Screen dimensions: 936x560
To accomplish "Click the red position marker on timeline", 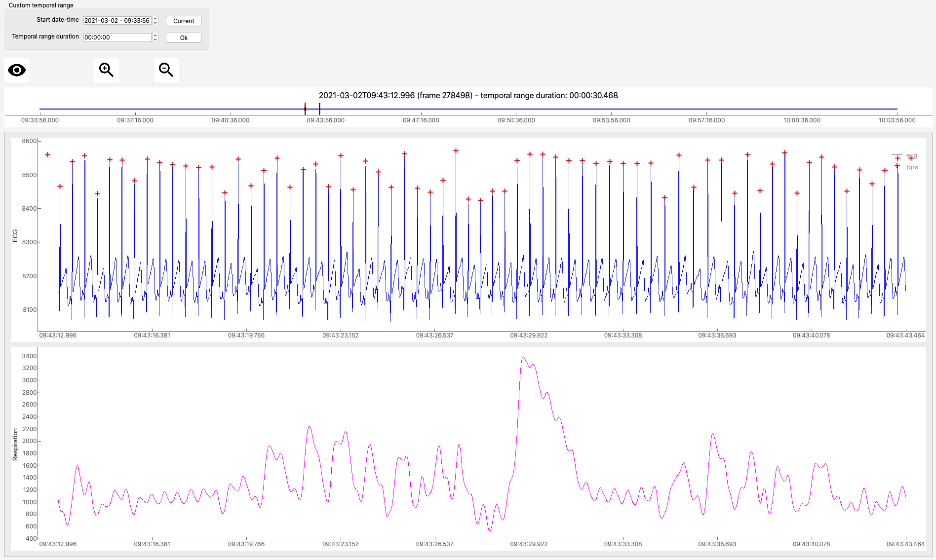I will tap(305, 109).
